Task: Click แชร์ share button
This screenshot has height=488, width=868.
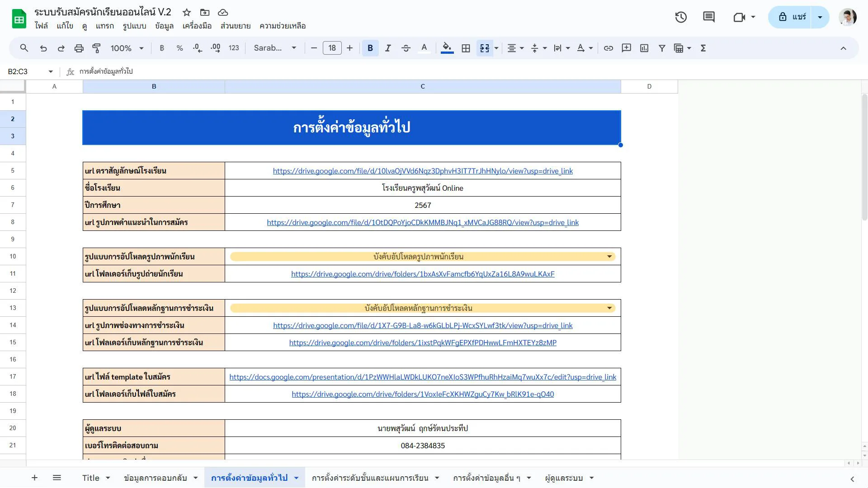Action: [x=790, y=17]
